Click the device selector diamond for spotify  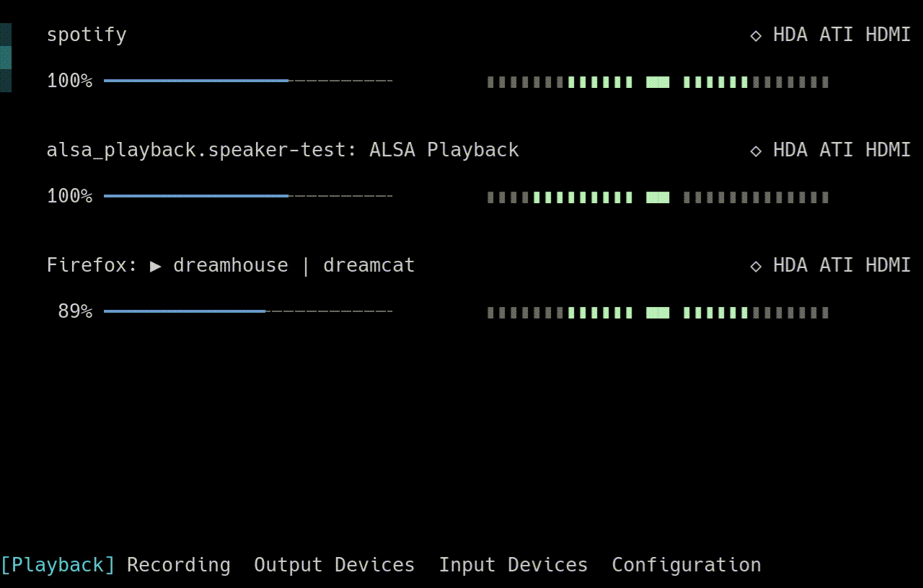[756, 35]
